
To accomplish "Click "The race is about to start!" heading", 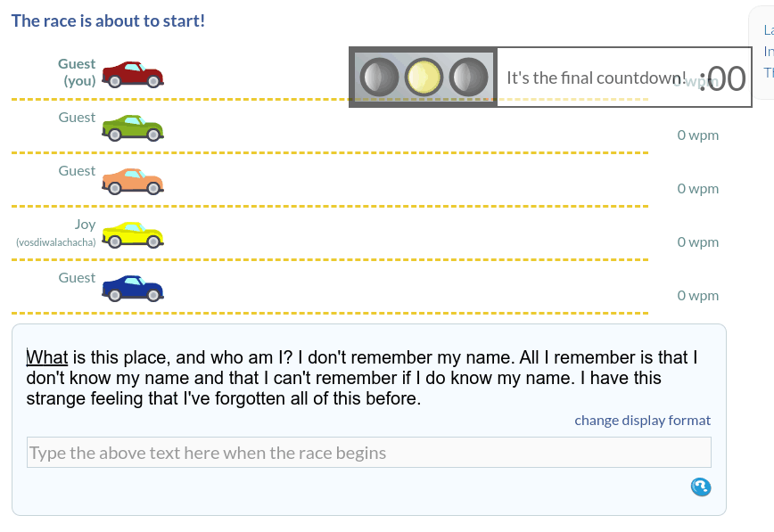I will point(108,20).
